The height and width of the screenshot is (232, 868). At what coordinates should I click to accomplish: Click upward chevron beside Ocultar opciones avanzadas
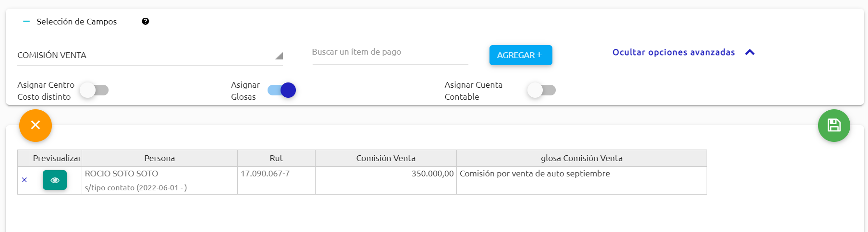coord(750,52)
